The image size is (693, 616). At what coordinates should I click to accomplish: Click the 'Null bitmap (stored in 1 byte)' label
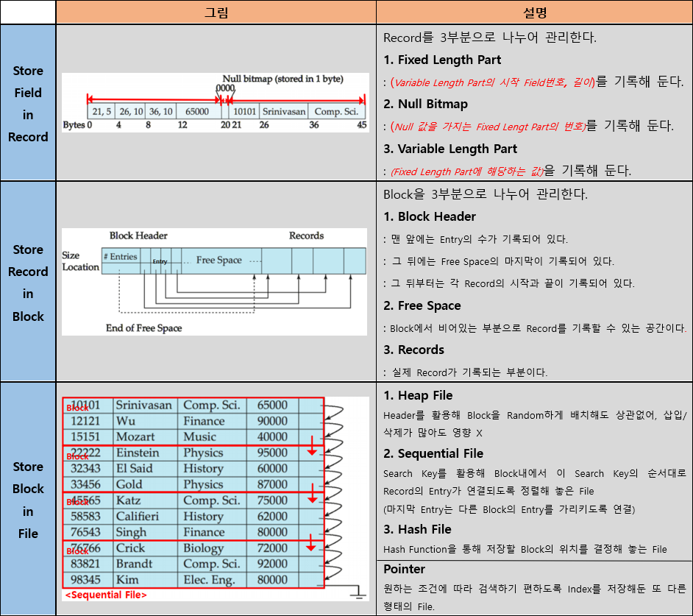[282, 79]
